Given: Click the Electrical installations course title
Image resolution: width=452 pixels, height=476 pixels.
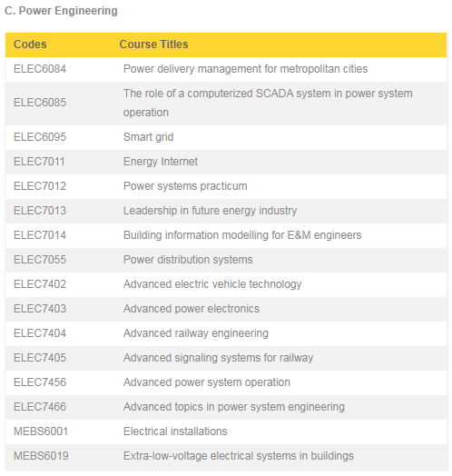Looking at the screenshot, I should (175, 431).
